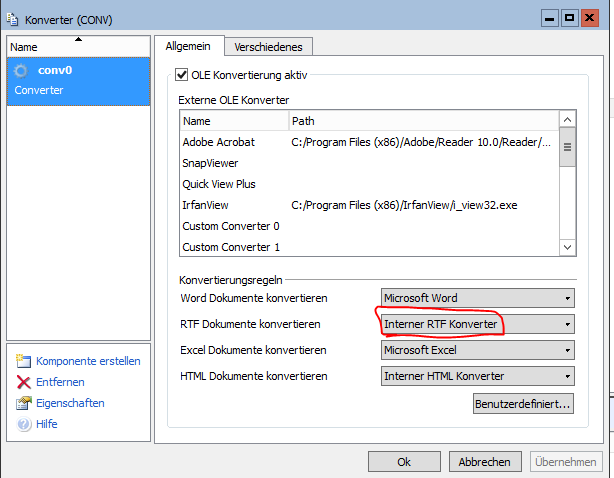Toggle OLE Konvertierung aktiv checkbox

pyautogui.click(x=181, y=74)
